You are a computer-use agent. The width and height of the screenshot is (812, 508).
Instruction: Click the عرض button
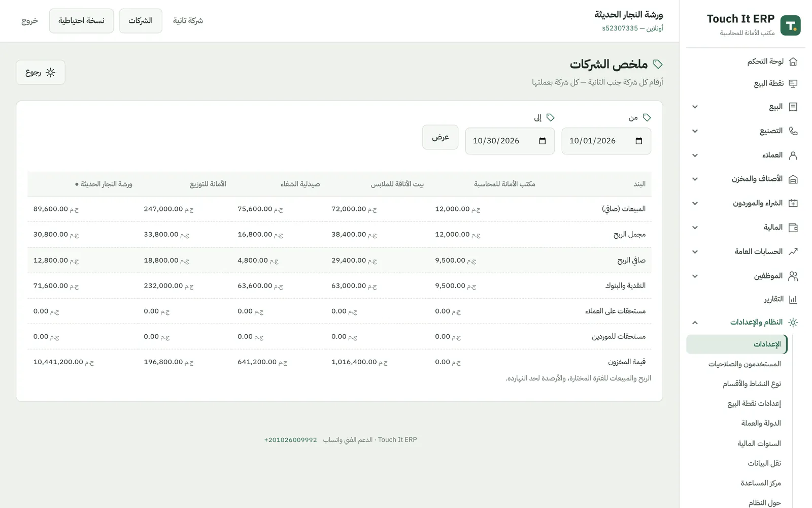pyautogui.click(x=441, y=137)
